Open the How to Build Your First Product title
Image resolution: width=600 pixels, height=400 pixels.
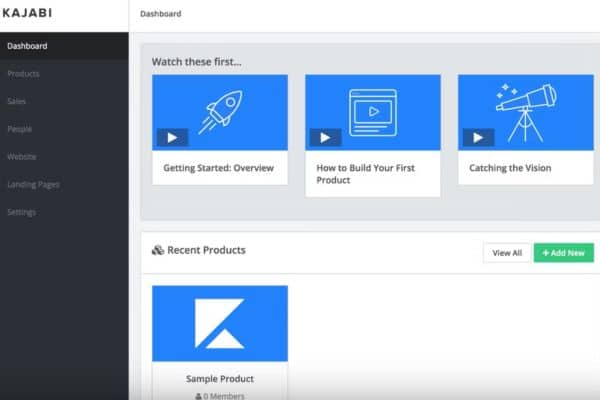[x=365, y=174]
